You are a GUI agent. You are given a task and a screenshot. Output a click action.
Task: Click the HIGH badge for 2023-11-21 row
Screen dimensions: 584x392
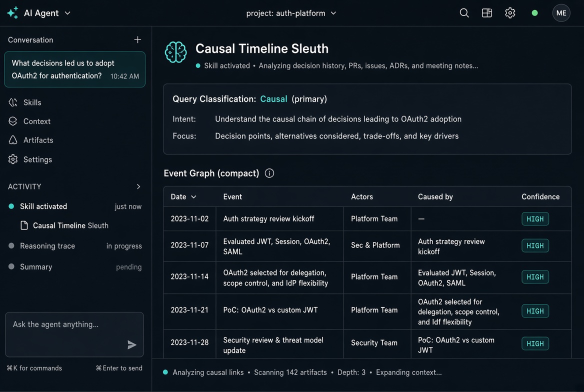(x=535, y=311)
